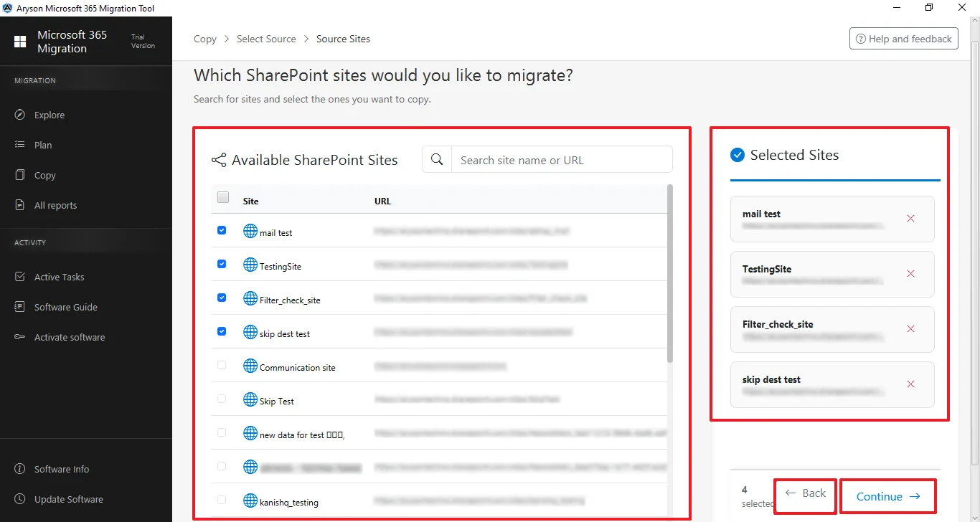The width and height of the screenshot is (980, 522).
Task: Click the Explore compass icon in sidebar
Action: click(x=20, y=115)
